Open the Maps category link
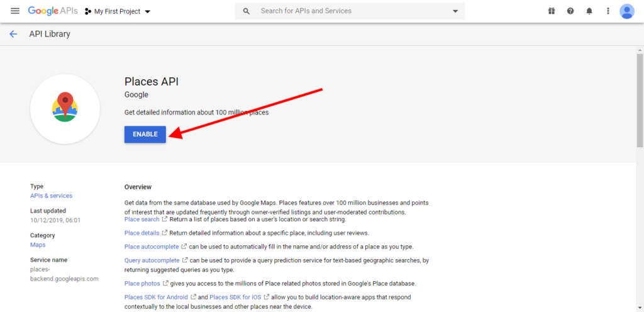Image resolution: width=644 pixels, height=312 pixels. tap(38, 245)
